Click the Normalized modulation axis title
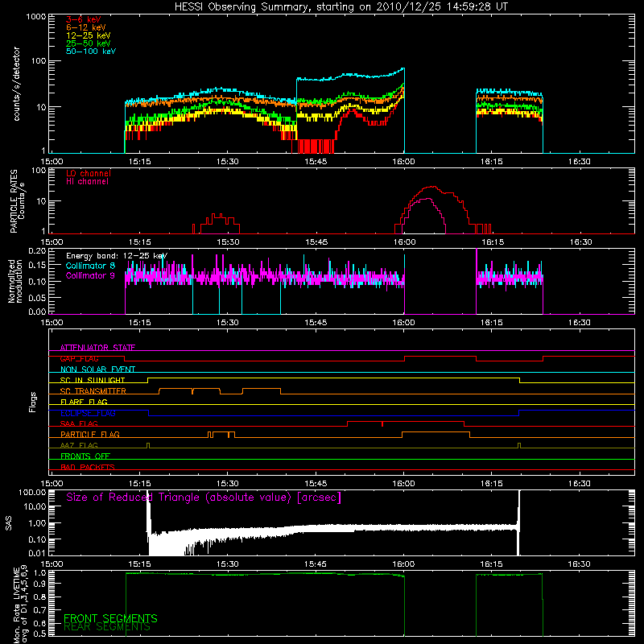Screen dimensions: 644x644 click(15, 281)
